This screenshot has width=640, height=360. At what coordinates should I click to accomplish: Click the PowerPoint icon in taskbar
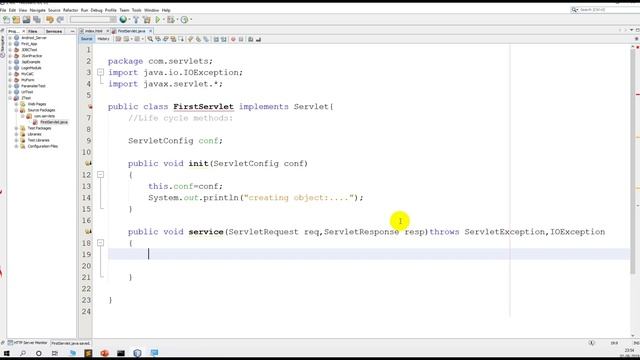pyautogui.click(x=104, y=353)
